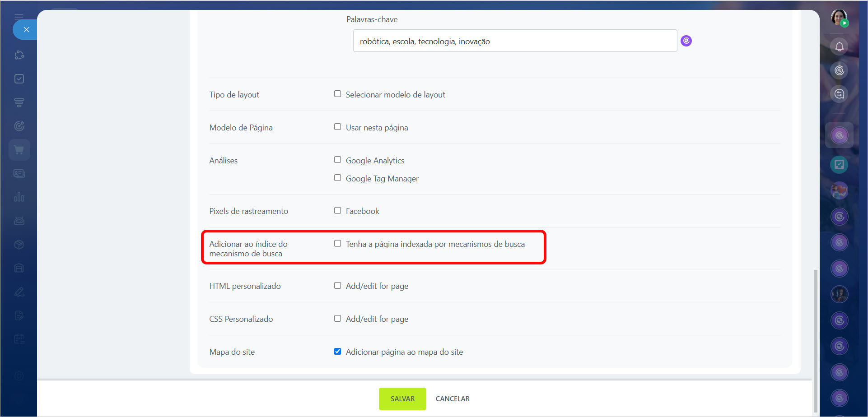Open the shopping cart sidebar icon
This screenshot has height=417, width=868.
click(x=19, y=150)
